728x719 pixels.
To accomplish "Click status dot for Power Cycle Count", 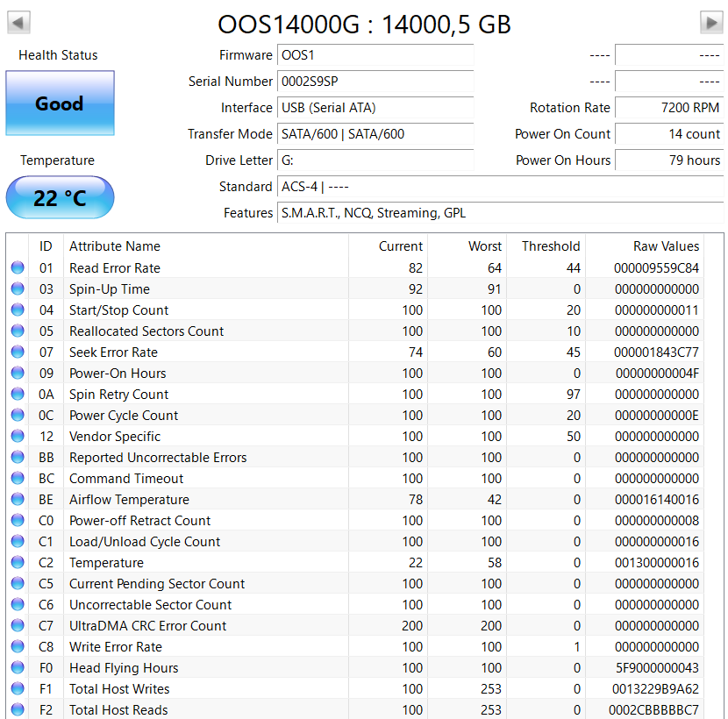I will (18, 415).
